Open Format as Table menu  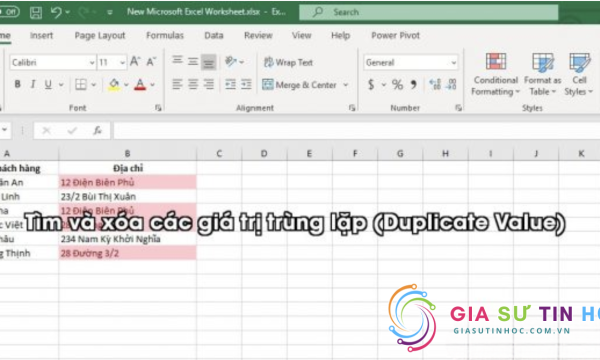tap(543, 74)
